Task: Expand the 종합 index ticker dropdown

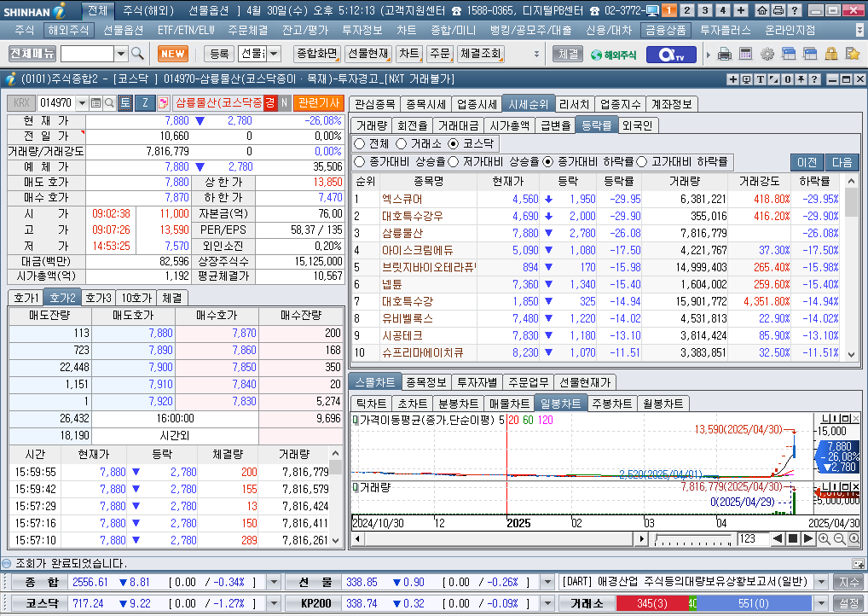Action: 274,582
